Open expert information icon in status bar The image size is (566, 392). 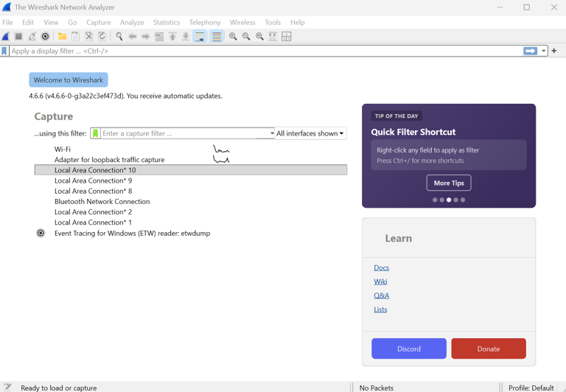pos(7,387)
